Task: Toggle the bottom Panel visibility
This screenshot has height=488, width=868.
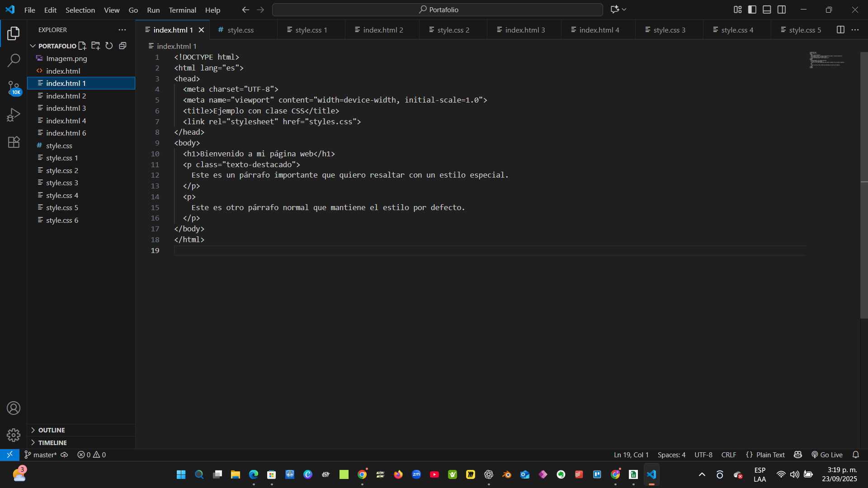Action: pyautogui.click(x=767, y=9)
